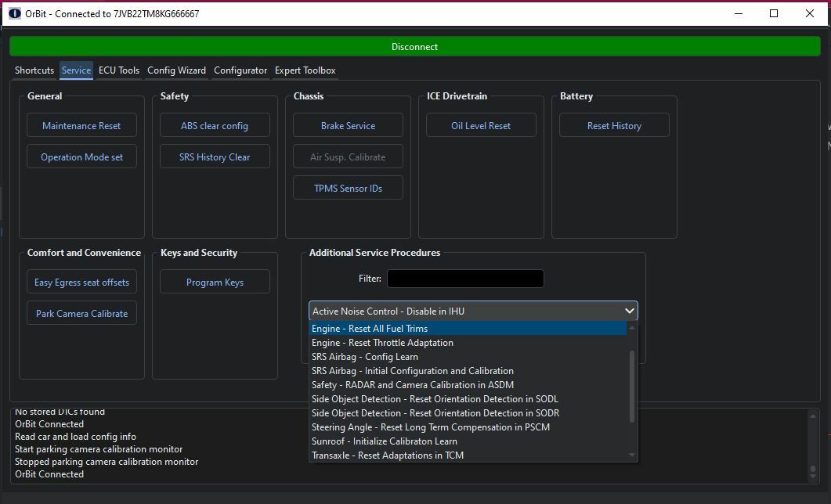Click the battery Reset History button
This screenshot has width=831, height=504.
pos(614,125)
